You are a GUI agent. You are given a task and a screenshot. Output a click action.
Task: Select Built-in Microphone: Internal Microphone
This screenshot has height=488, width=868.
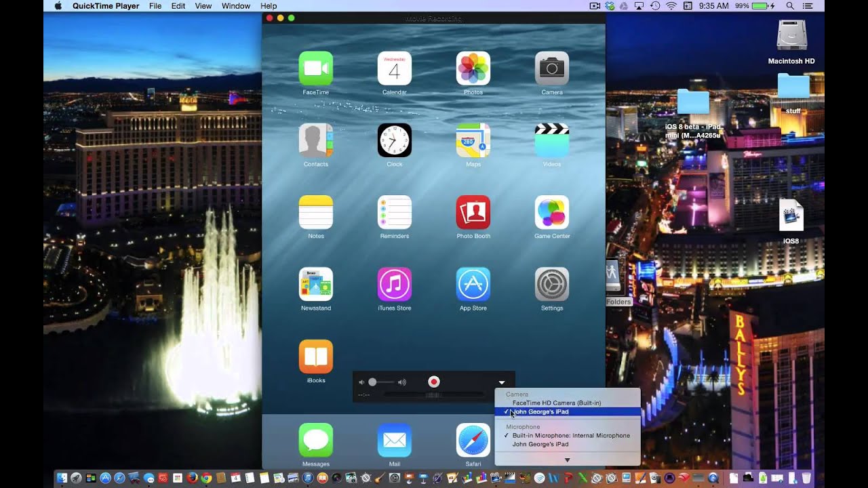[x=568, y=435]
